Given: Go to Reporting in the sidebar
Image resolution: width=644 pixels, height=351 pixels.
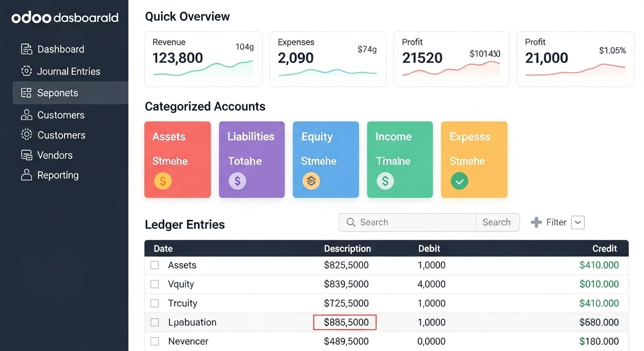Looking at the screenshot, I should pos(58,175).
